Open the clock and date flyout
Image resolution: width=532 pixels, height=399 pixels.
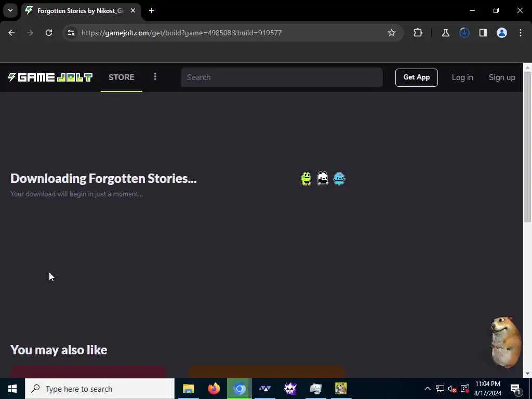point(487,389)
